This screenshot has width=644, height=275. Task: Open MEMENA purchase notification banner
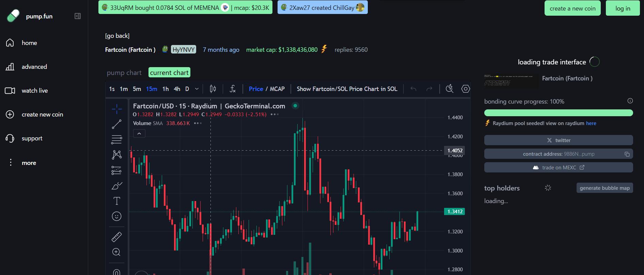(x=185, y=7)
